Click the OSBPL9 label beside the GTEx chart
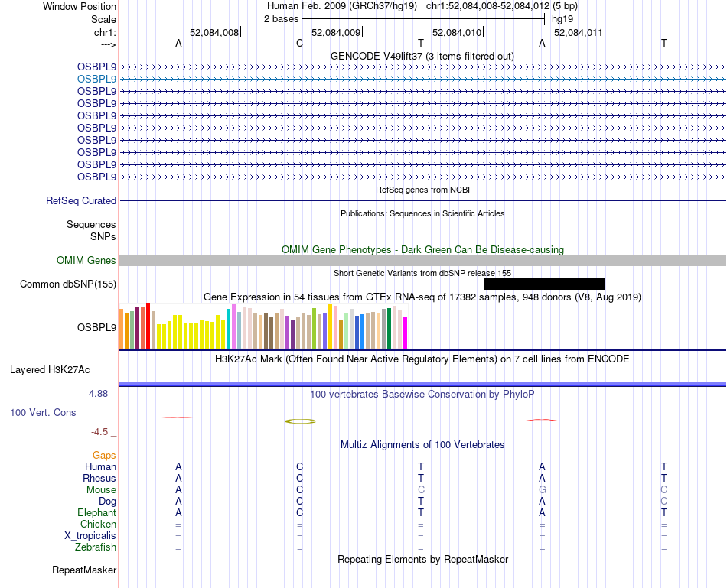Viewport: 727px width, 588px height. 96,327
